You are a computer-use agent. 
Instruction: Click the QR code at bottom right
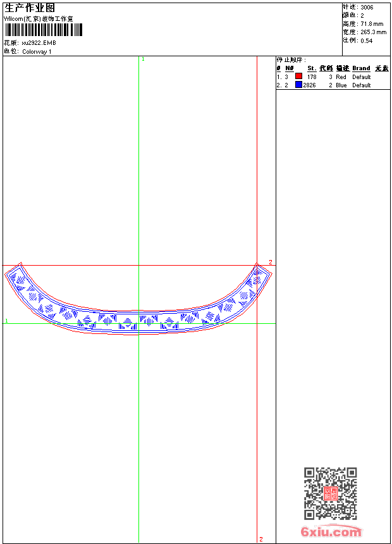(x=330, y=493)
